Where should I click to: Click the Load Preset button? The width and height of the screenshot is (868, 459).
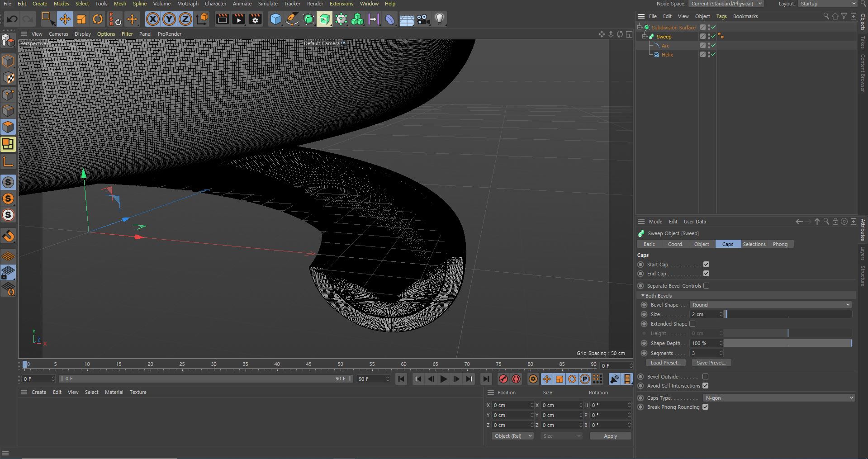(665, 363)
